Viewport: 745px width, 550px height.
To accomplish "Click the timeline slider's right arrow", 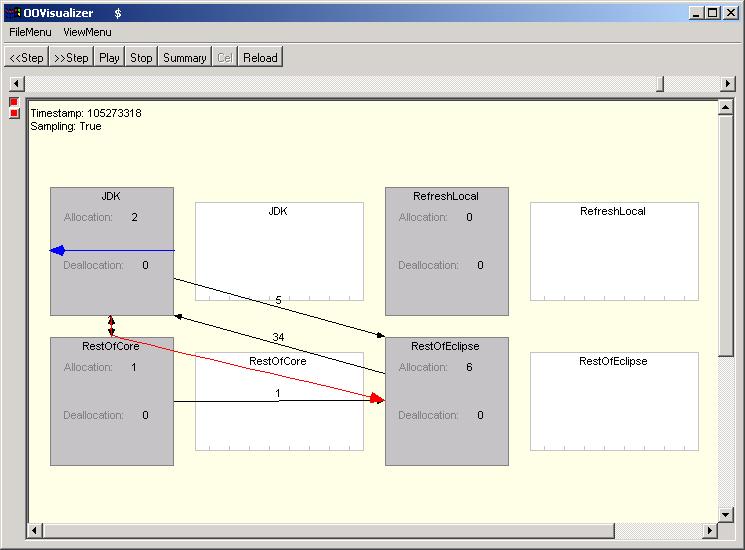I will 727,84.
